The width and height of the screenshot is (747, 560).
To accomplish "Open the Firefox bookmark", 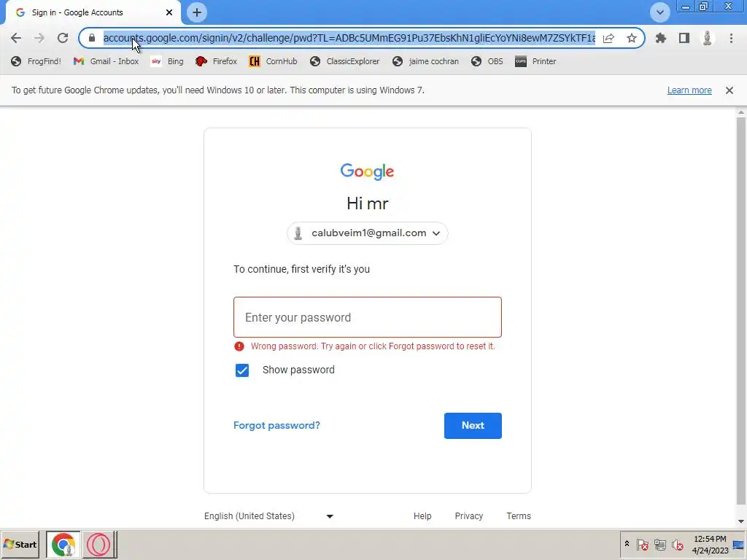I will (x=216, y=61).
